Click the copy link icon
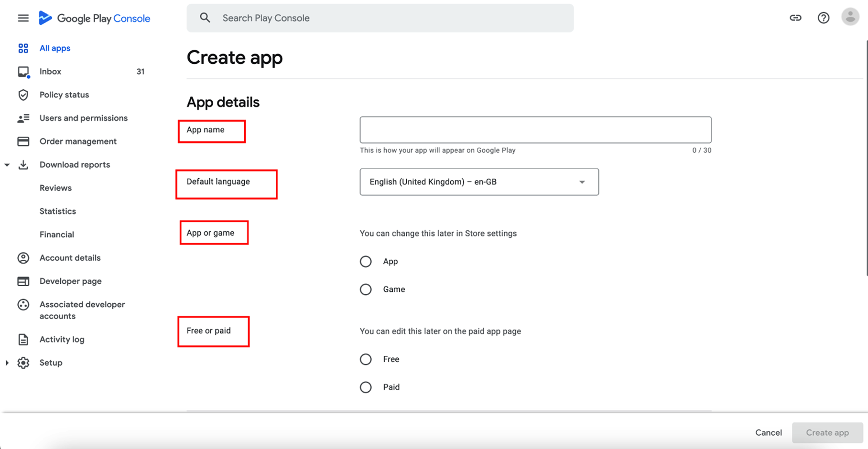This screenshot has width=868, height=449. pos(795,18)
